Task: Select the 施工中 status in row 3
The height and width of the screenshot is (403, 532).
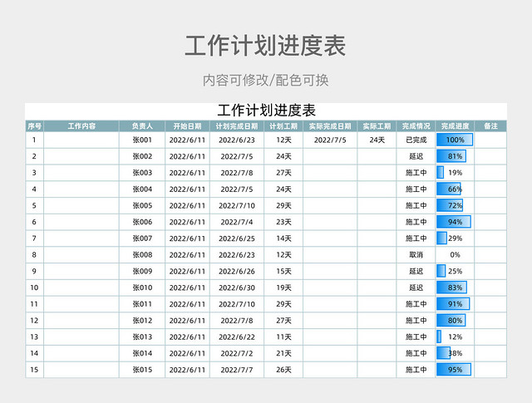Action: pos(416,173)
